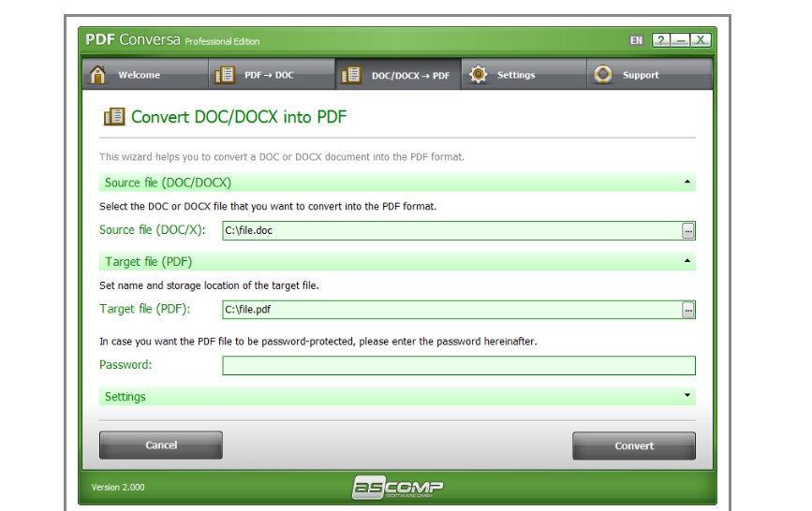Open the Support tab
812x511 pixels.
(x=650, y=74)
